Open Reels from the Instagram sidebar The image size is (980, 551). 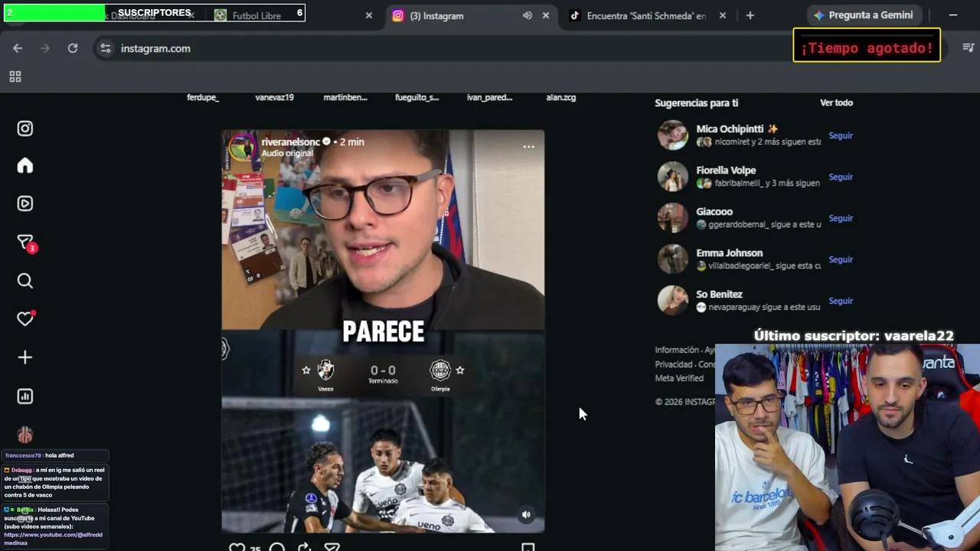pyautogui.click(x=25, y=204)
